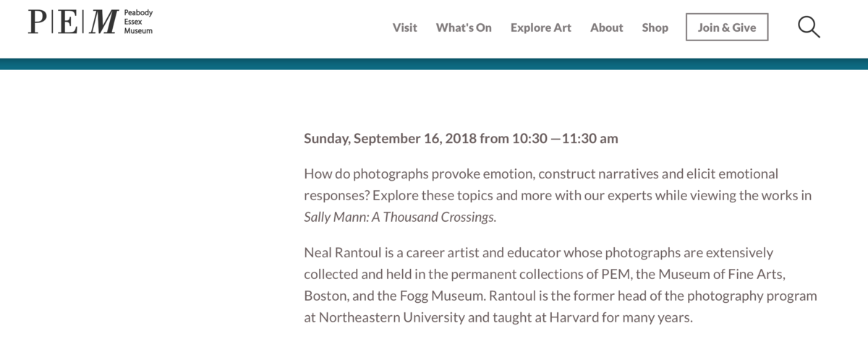The width and height of the screenshot is (868, 339).
Task: Click the PEM logo mark
Action: tap(73, 22)
